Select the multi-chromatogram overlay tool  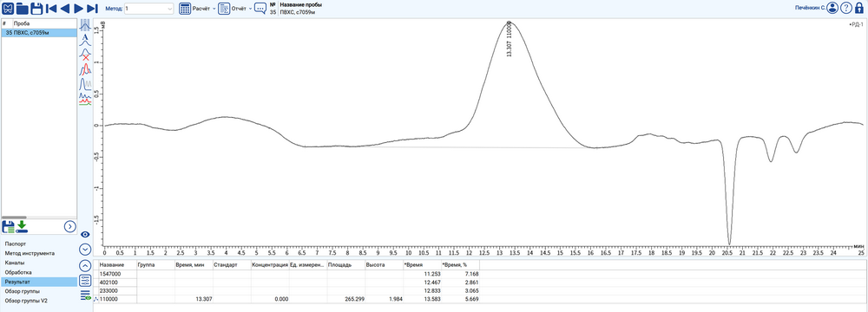pyautogui.click(x=85, y=99)
